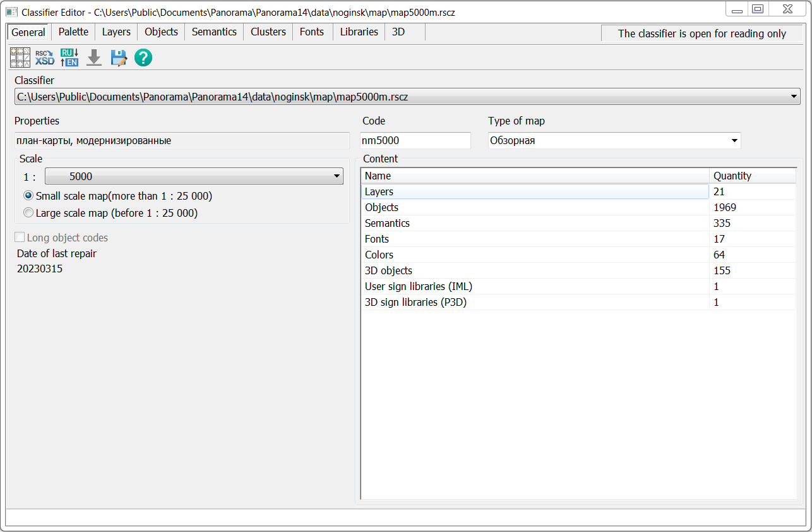Minimize the Classifier Editor window
Viewport: 812px width, 532px height.
tap(737, 9)
